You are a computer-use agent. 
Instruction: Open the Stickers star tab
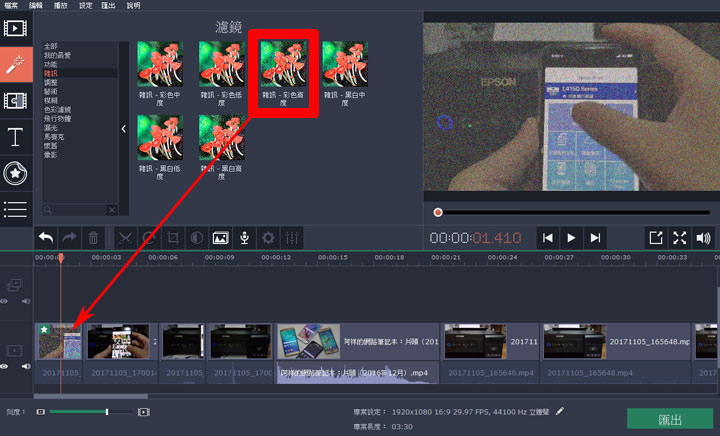click(x=16, y=173)
